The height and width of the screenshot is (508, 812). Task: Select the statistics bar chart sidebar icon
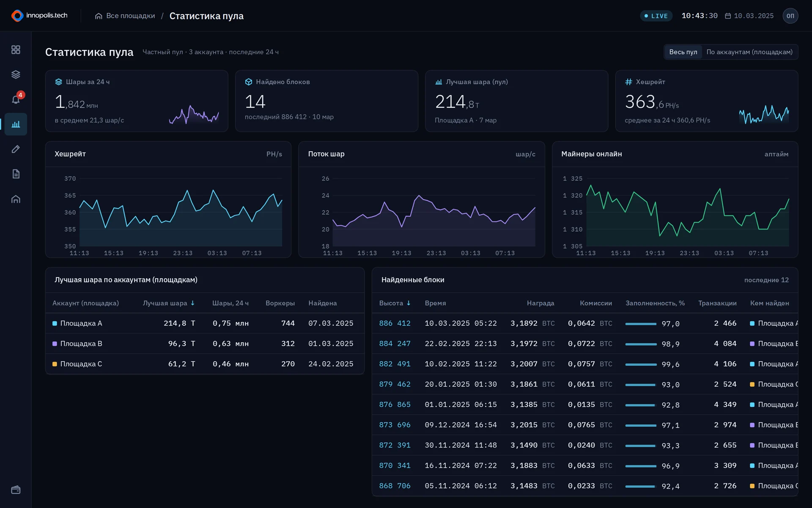click(x=16, y=124)
